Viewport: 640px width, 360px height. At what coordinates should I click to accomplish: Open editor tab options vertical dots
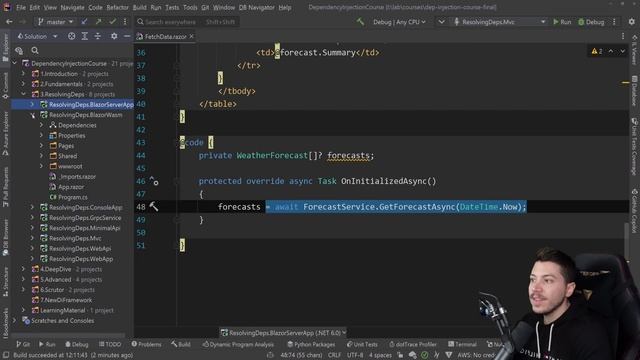(x=623, y=36)
